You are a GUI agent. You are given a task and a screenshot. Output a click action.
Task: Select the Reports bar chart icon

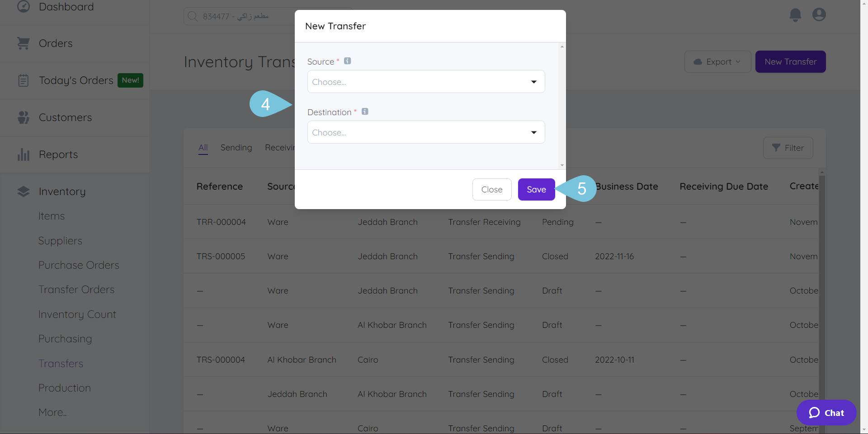[23, 154]
